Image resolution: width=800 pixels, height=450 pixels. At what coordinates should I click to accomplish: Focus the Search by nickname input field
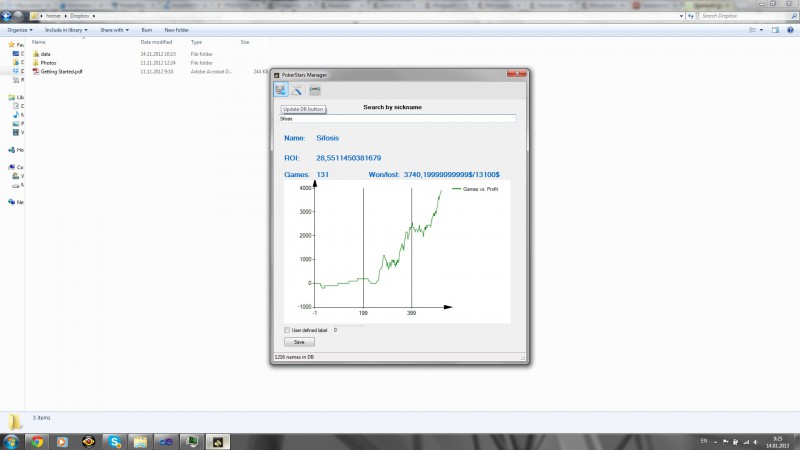click(x=397, y=118)
